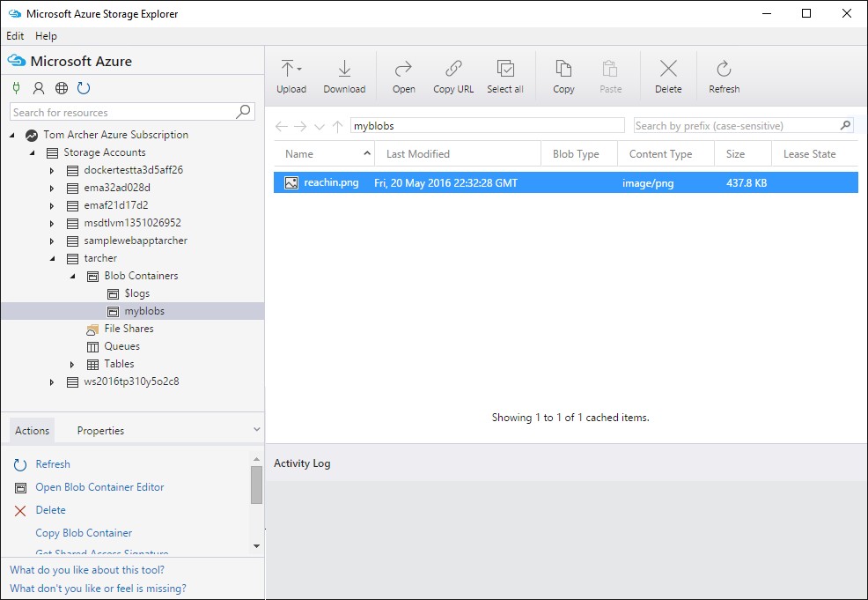Click the Select all toolbar icon
Screen dimensions: 868x600
505,69
